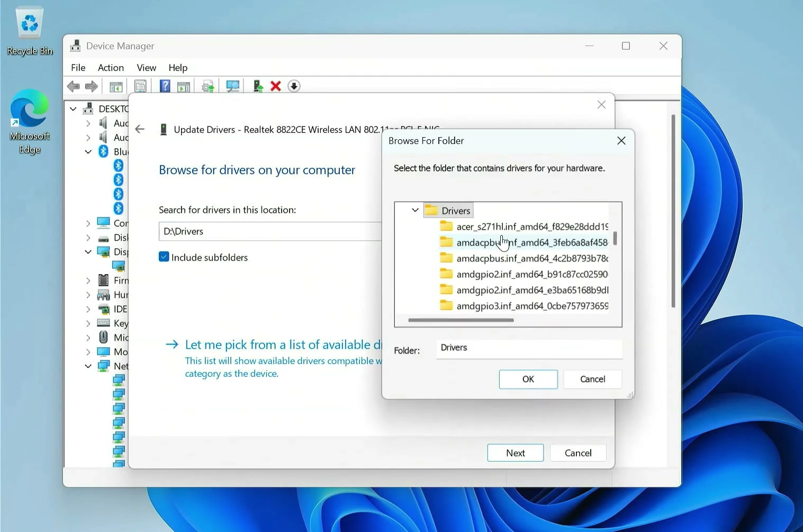Open the View menu
This screenshot has width=803, height=532.
click(146, 68)
